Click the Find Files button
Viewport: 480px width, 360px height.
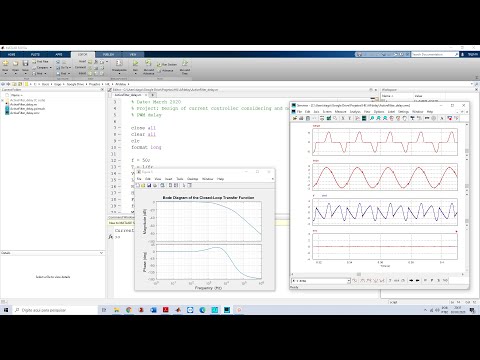(x=40, y=62)
